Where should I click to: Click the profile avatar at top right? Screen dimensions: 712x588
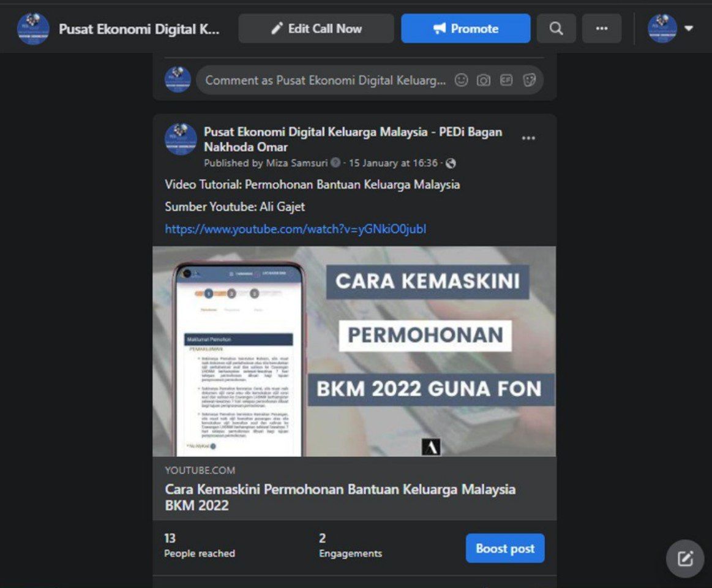(x=662, y=28)
